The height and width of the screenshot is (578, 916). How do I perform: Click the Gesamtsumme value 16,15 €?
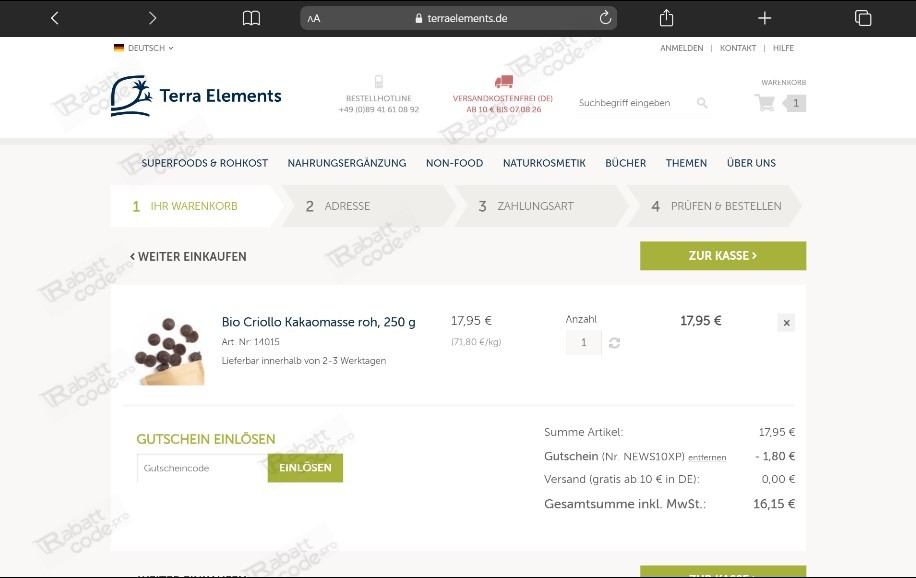pyautogui.click(x=773, y=504)
